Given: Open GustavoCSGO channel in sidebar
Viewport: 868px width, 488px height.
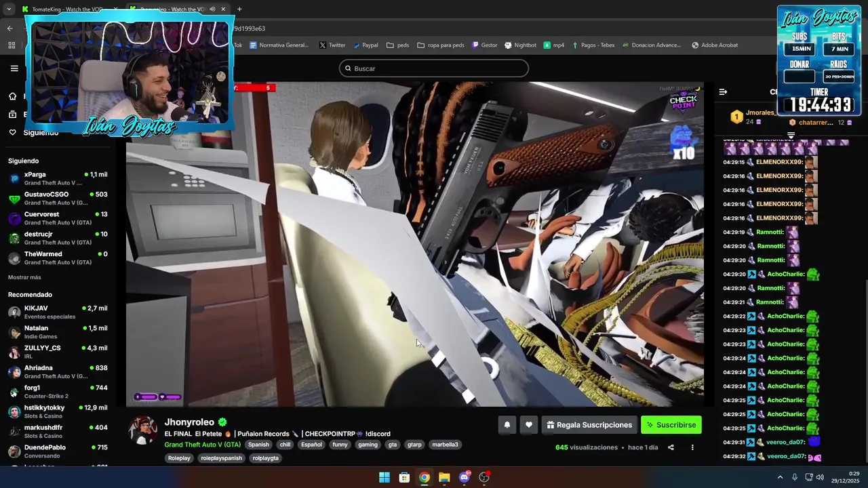Looking at the screenshot, I should [58, 199].
